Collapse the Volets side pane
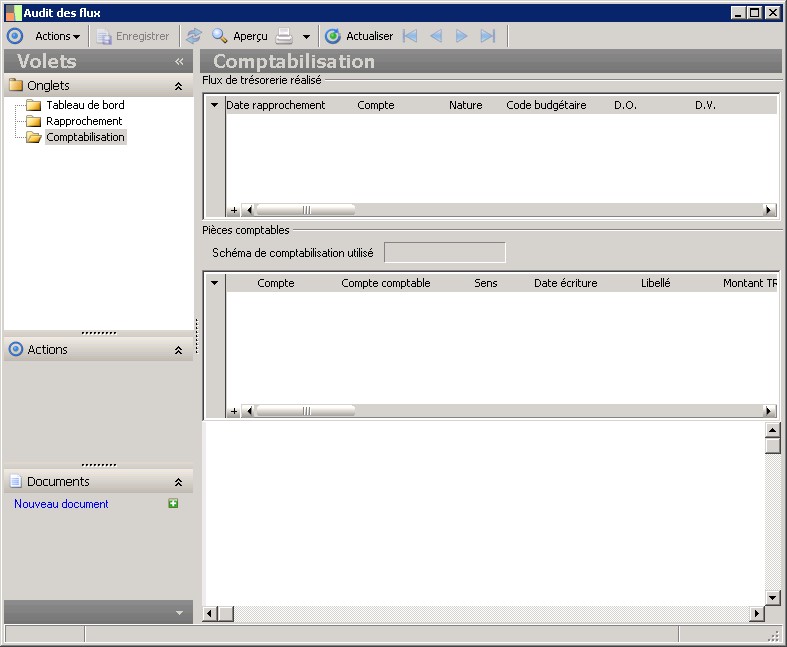The height and width of the screenshot is (647, 787). [x=179, y=61]
